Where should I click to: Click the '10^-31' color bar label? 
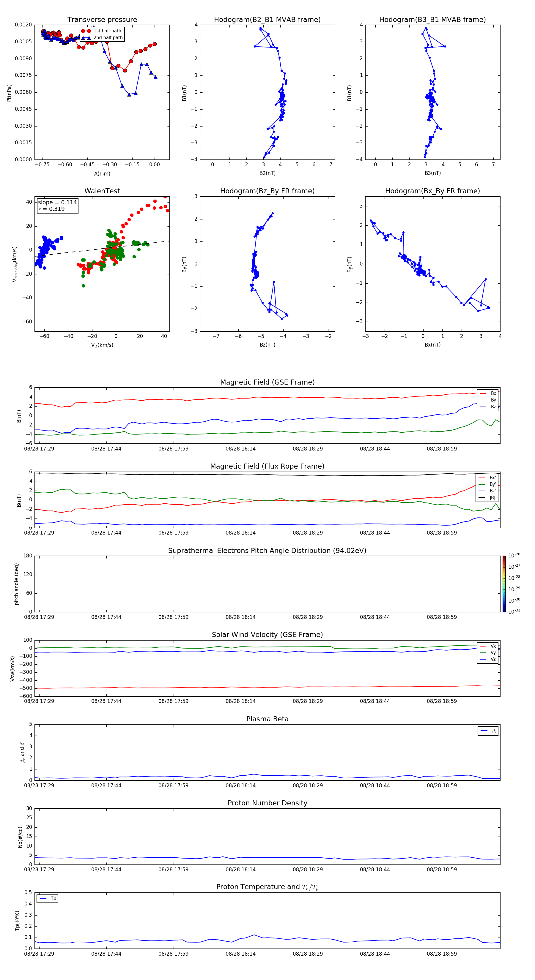click(514, 611)
